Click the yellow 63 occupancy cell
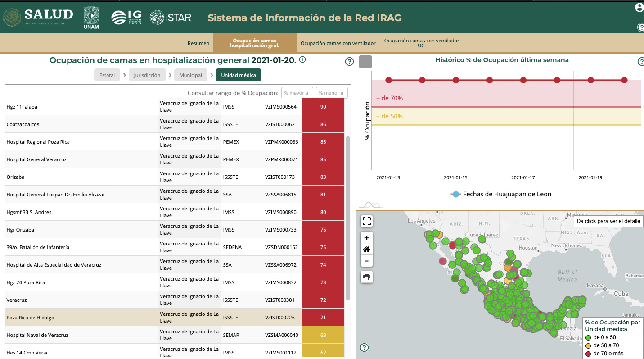 323,335
